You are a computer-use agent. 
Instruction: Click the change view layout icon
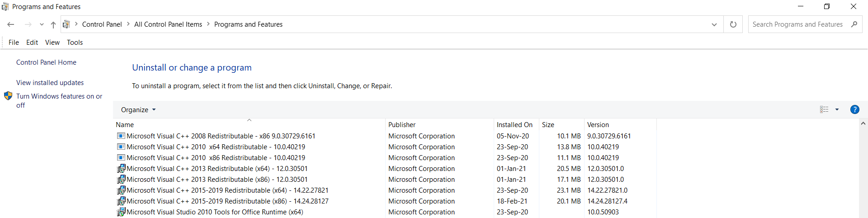point(824,109)
